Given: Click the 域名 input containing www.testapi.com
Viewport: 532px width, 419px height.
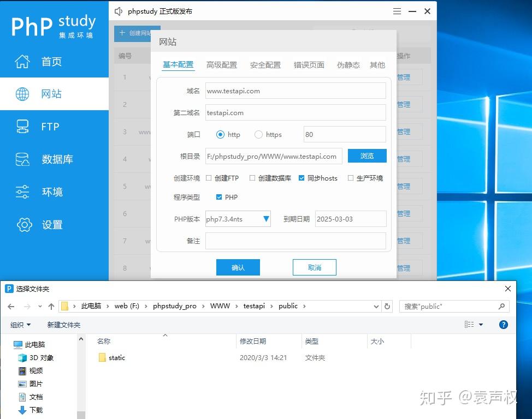Looking at the screenshot, I should coord(295,91).
